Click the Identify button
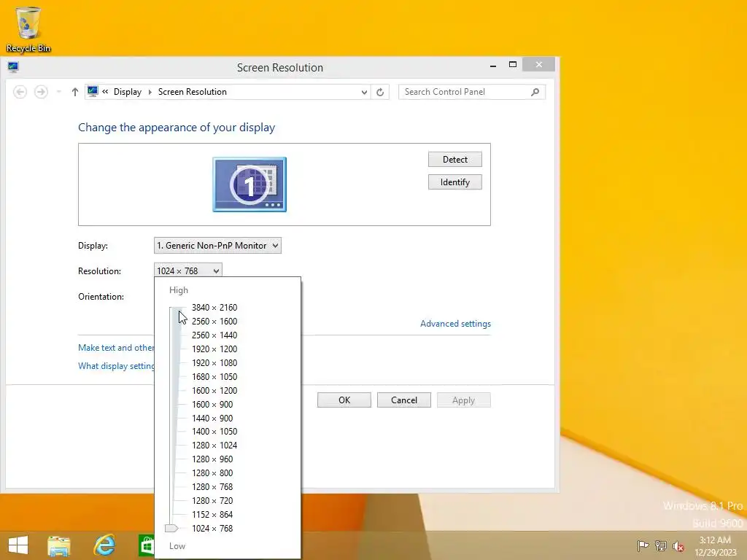Viewport: 747px width, 560px height. (x=455, y=182)
